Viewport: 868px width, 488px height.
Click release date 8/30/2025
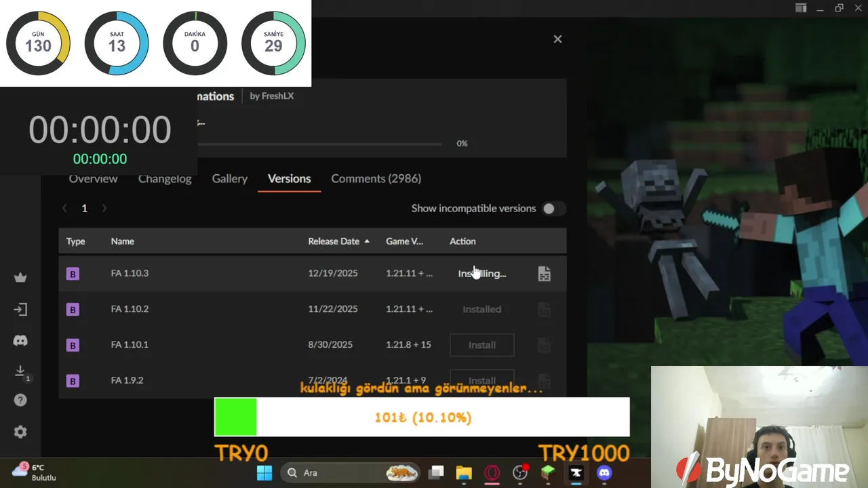tap(330, 344)
